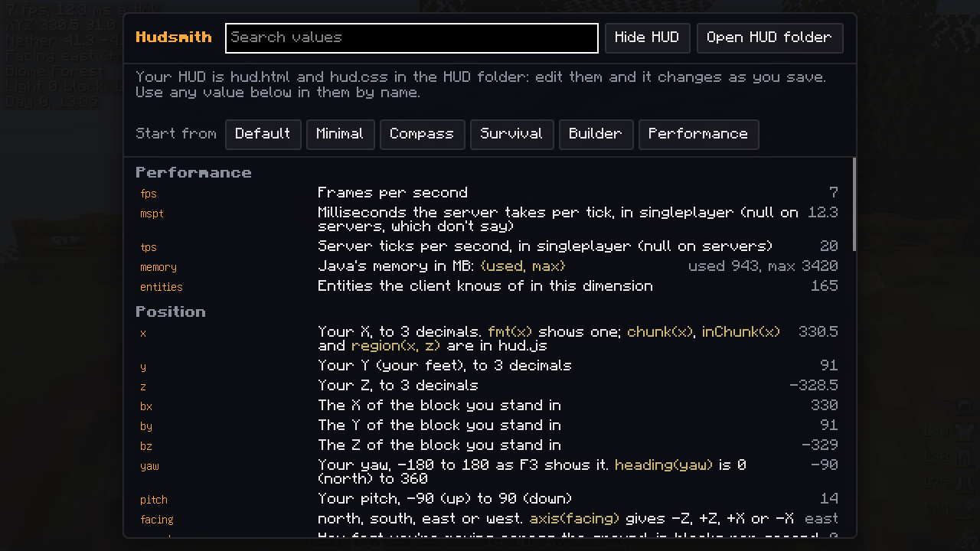
Task: Click the Search values input field
Action: point(412,38)
